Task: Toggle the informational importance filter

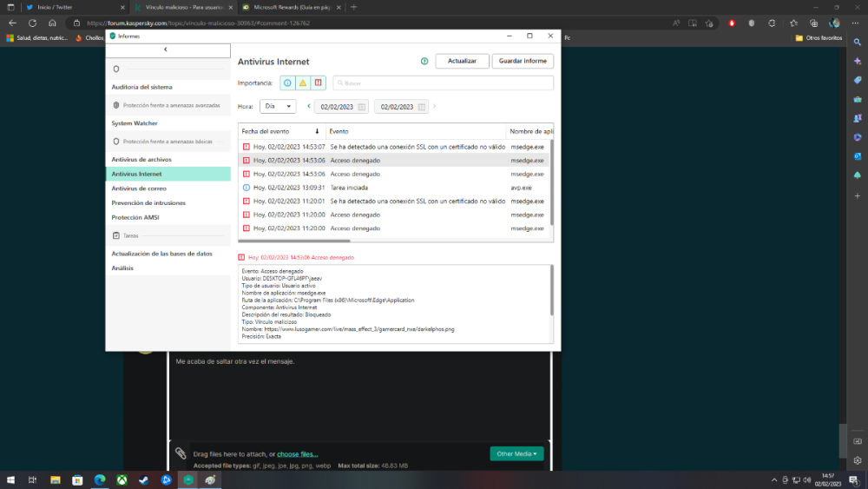Action: 287,83
